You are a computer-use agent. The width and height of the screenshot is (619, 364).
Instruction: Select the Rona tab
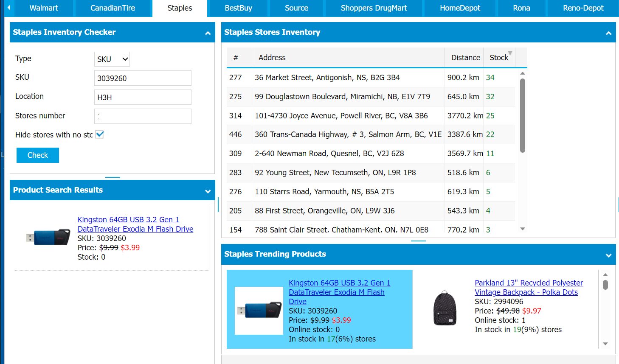coord(521,8)
